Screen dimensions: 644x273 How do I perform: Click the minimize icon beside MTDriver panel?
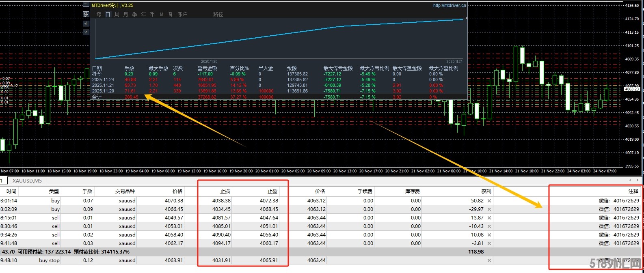coord(86,4)
